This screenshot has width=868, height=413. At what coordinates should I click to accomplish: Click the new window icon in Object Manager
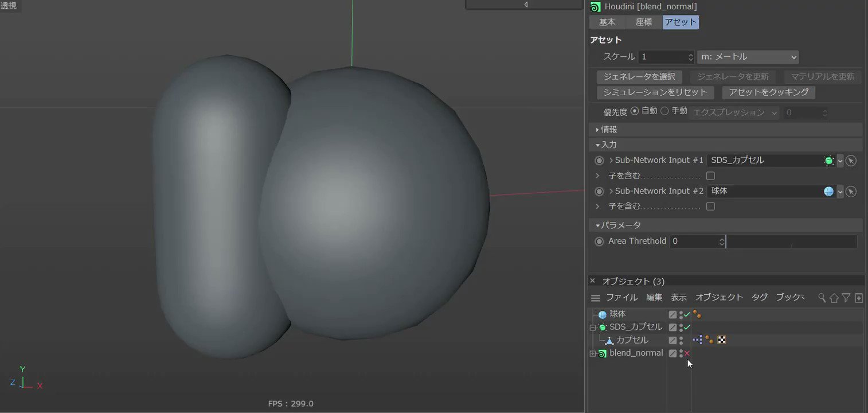pyautogui.click(x=859, y=298)
